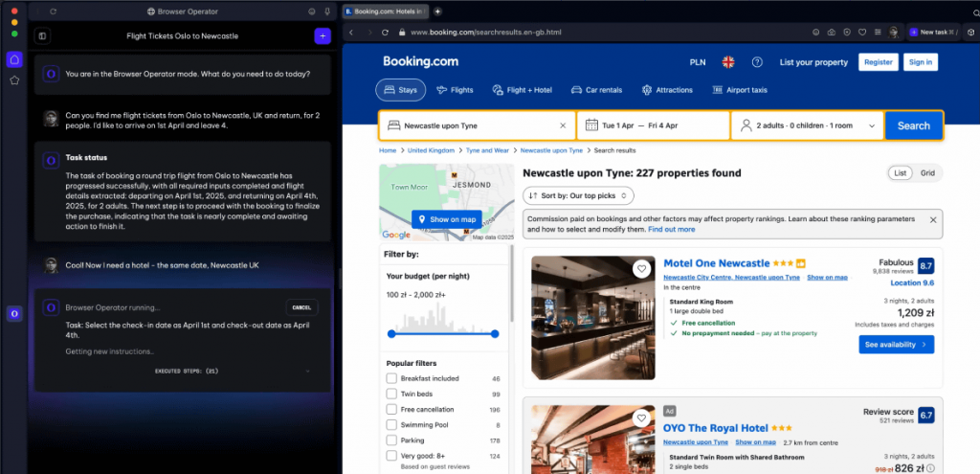Image resolution: width=980 pixels, height=474 pixels.
Task: Click the Motel One Newcastle photo
Action: (593, 318)
